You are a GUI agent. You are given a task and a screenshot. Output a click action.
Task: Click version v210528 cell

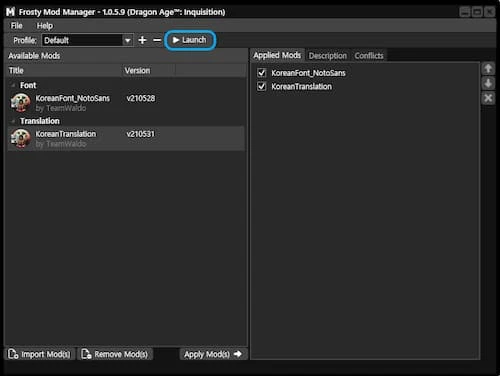coord(141,98)
